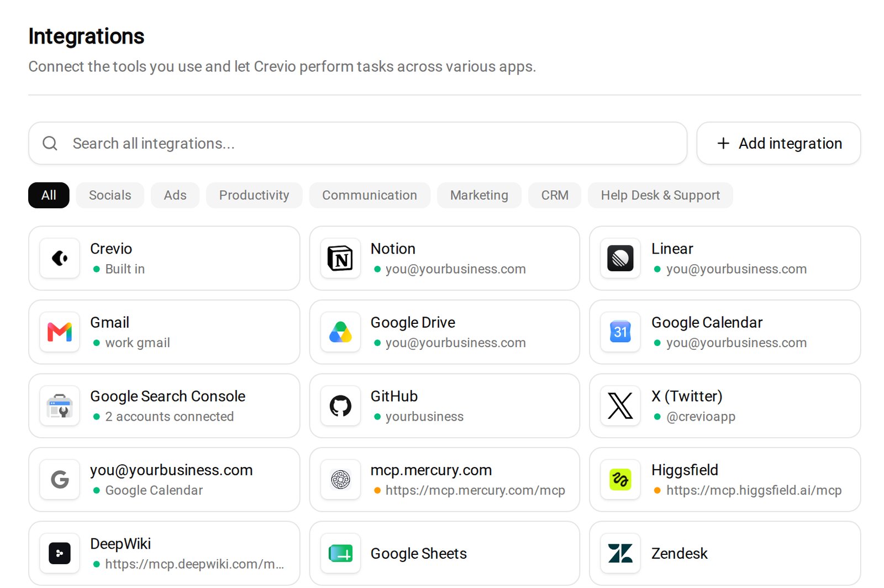Select the Zendesk integration name
Screen dimensions: 884x588
point(680,554)
